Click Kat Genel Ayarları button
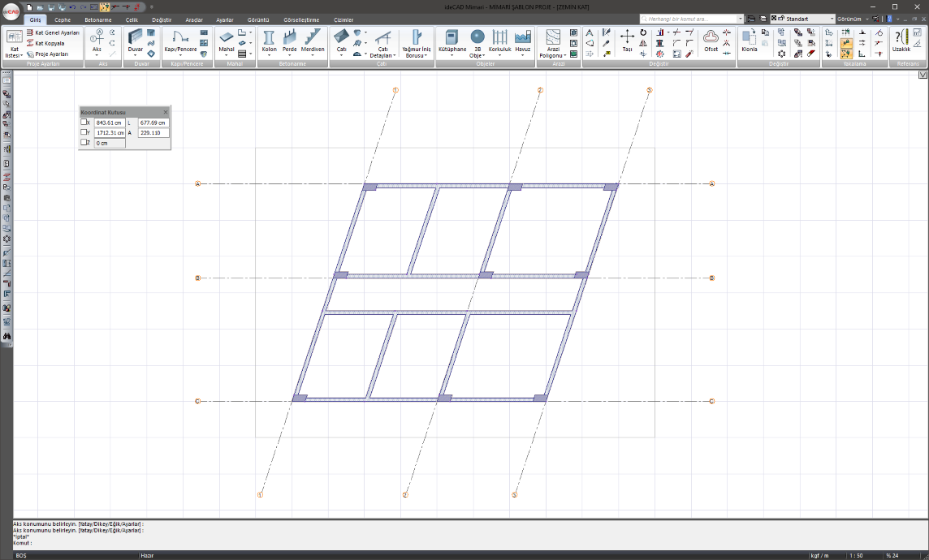Image resolution: width=929 pixels, height=560 pixels. click(54, 32)
